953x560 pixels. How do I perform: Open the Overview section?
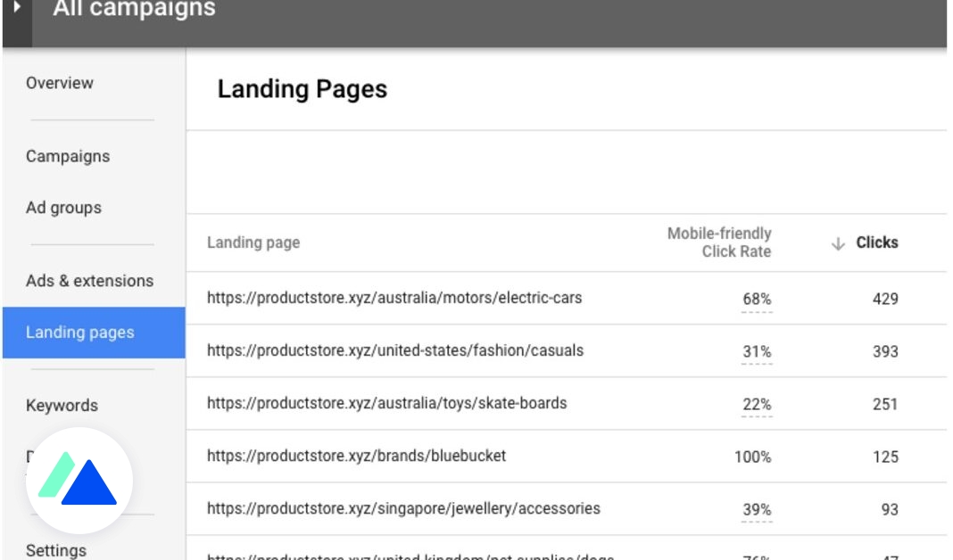tap(62, 83)
